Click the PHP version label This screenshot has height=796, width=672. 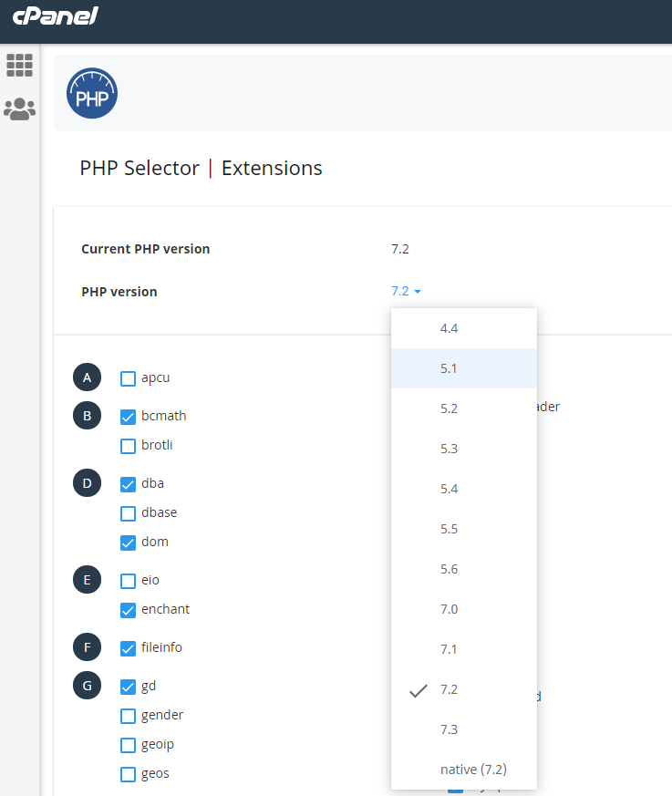pos(119,292)
